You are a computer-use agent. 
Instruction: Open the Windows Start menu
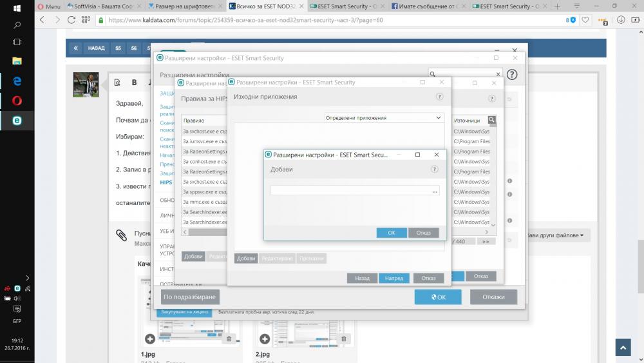point(17,8)
